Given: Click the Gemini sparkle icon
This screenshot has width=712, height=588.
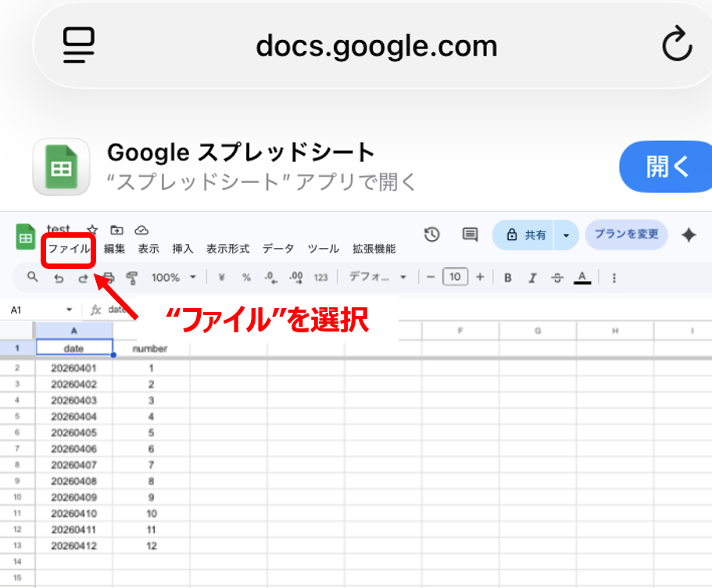Looking at the screenshot, I should click(x=689, y=235).
